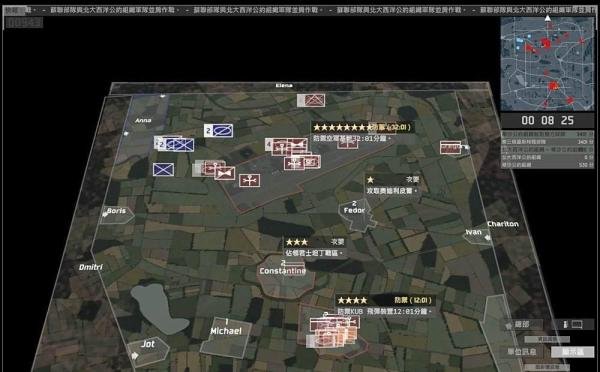600x372 pixels.
Task: Select red unit at map's east edge
Action: tap(450, 148)
